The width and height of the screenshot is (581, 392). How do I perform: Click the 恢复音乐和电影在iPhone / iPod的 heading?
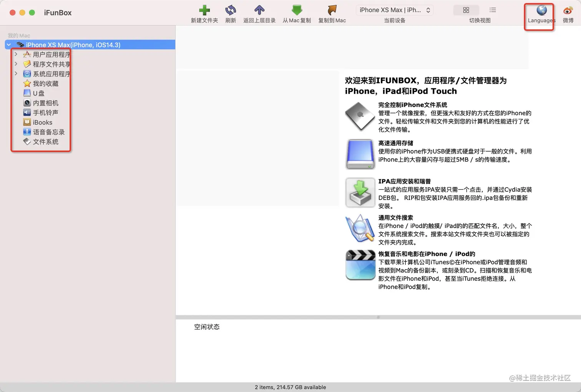(427, 254)
